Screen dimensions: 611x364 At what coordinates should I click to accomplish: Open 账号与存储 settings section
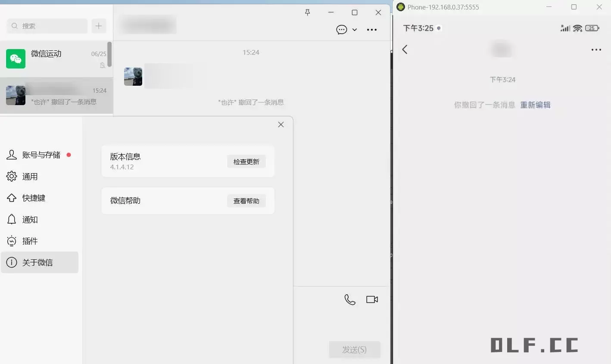(41, 155)
